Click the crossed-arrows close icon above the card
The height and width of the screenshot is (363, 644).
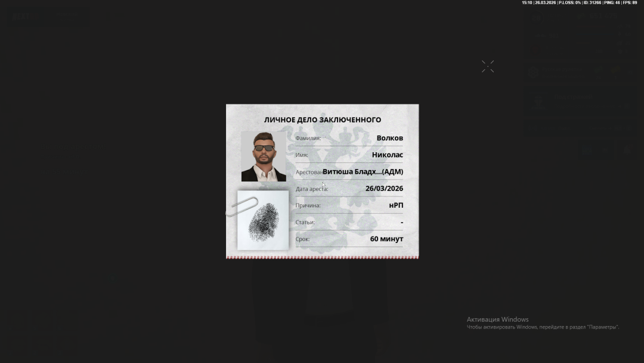[x=488, y=66]
